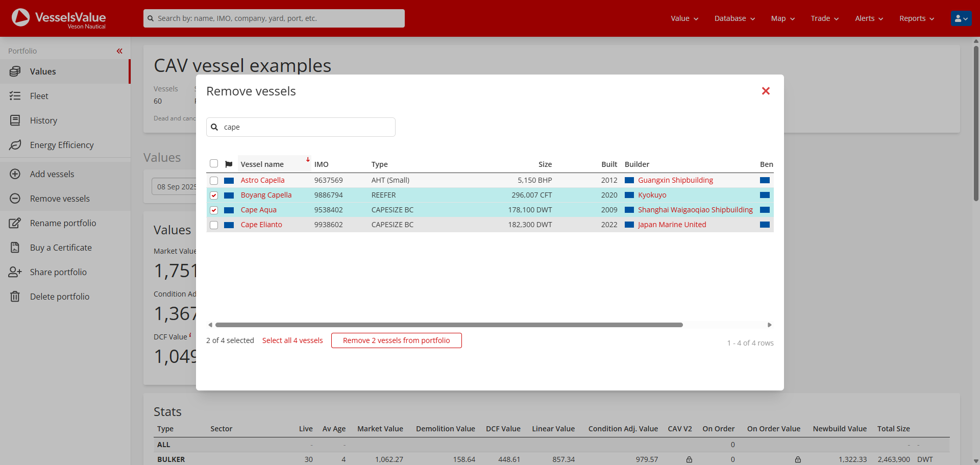Click the Buy a Certificate icon
The image size is (980, 465).
pyautogui.click(x=15, y=248)
